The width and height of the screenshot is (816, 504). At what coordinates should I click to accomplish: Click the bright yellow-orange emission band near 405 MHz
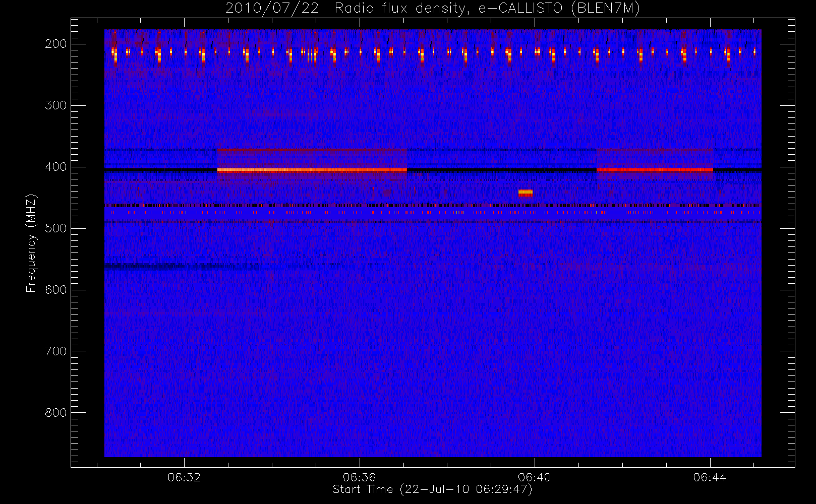(x=312, y=170)
